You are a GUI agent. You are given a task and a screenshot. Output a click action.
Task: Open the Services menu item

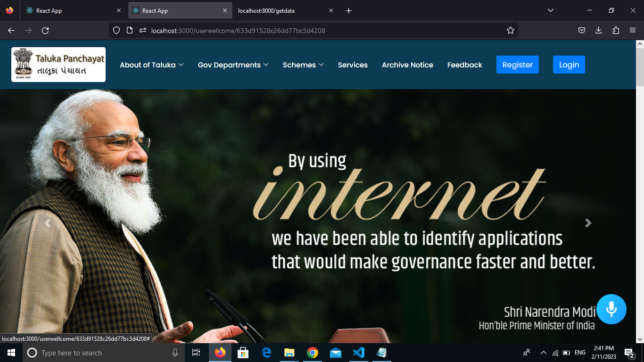coord(353,65)
